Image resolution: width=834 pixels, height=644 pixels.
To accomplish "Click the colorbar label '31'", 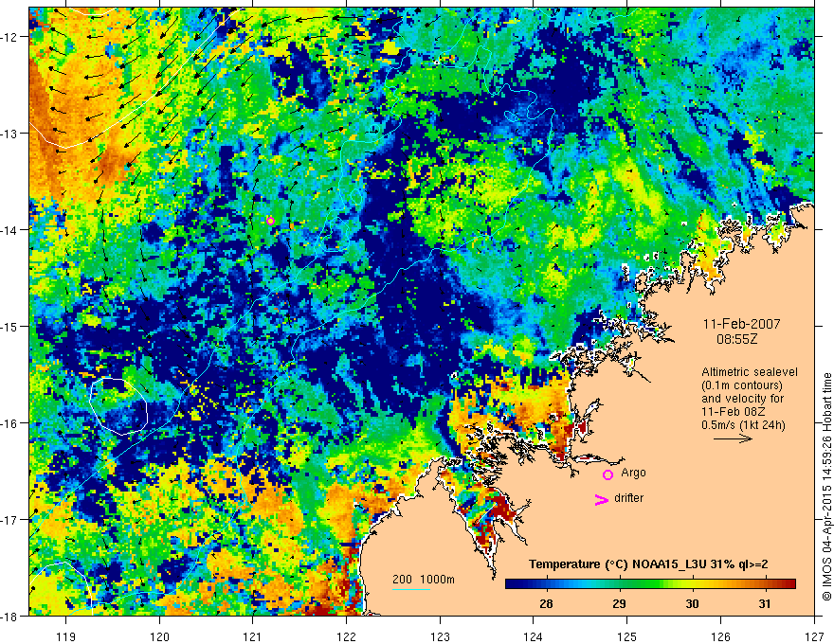I will 765,603.
